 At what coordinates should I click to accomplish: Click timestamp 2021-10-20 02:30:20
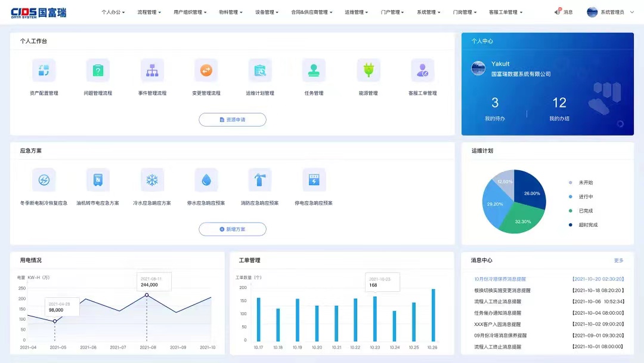click(x=598, y=279)
